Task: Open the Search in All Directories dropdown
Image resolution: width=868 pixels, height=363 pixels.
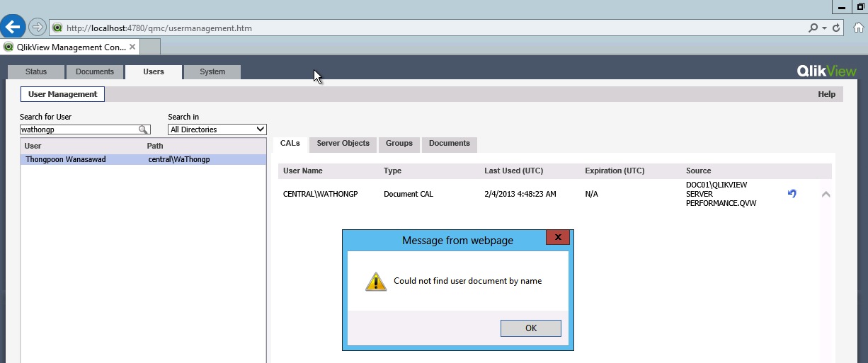Action: pos(217,129)
